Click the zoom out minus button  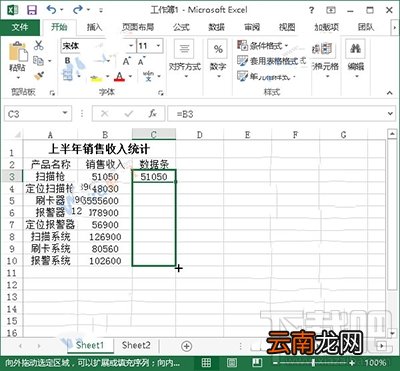click(275, 363)
